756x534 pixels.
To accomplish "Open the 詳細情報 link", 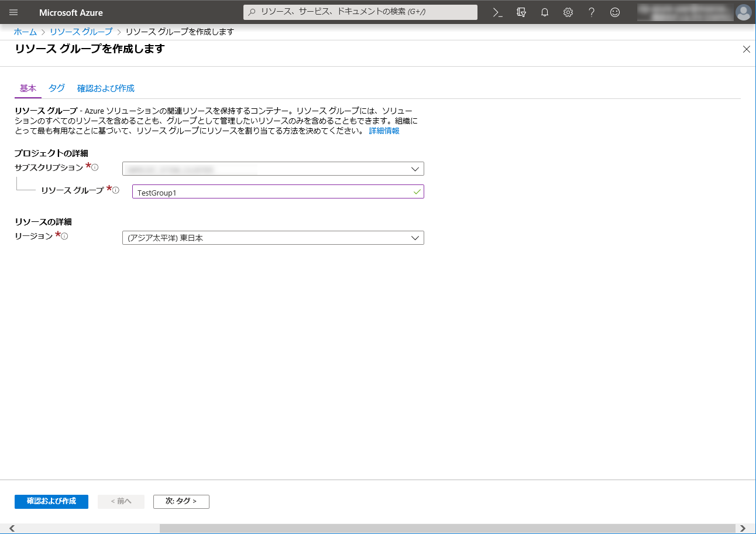I will (384, 131).
